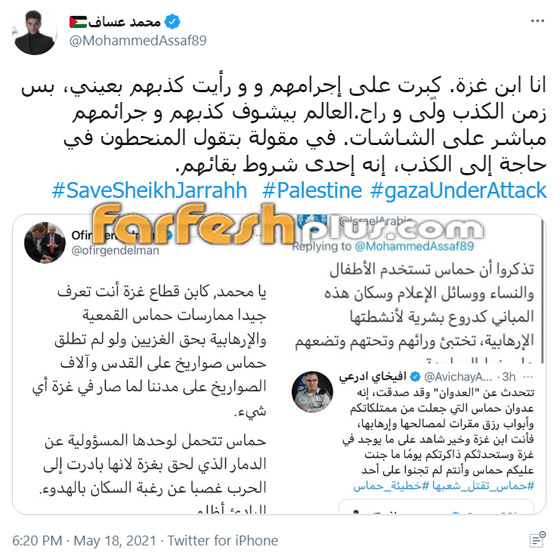Click the 6:20 PM · May 18, 2021 timestamp
Viewport: 560px width, 559px height.
click(84, 540)
